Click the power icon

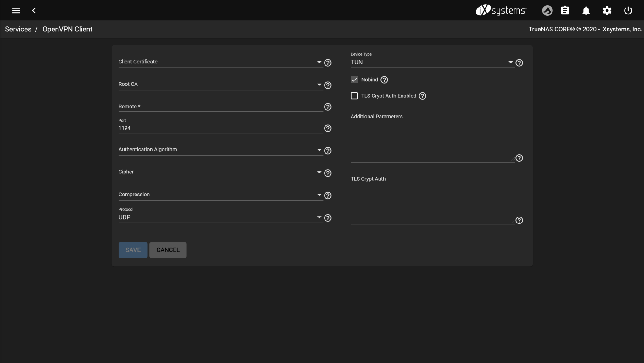pyautogui.click(x=628, y=10)
